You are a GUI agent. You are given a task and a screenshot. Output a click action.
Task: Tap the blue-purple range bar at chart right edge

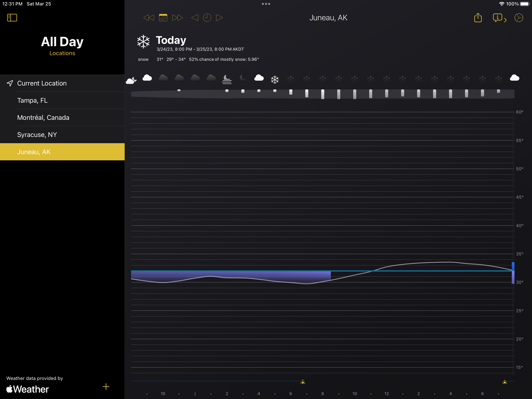click(513, 273)
